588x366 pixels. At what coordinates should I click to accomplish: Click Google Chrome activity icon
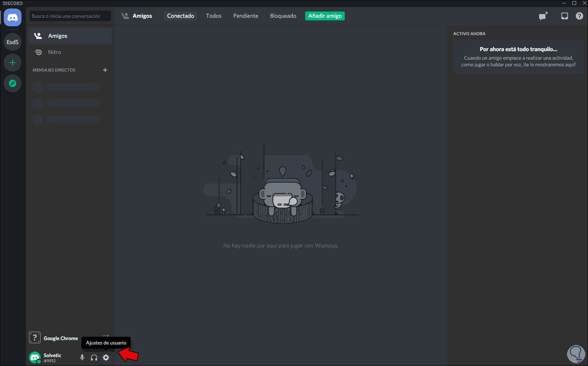pos(35,337)
